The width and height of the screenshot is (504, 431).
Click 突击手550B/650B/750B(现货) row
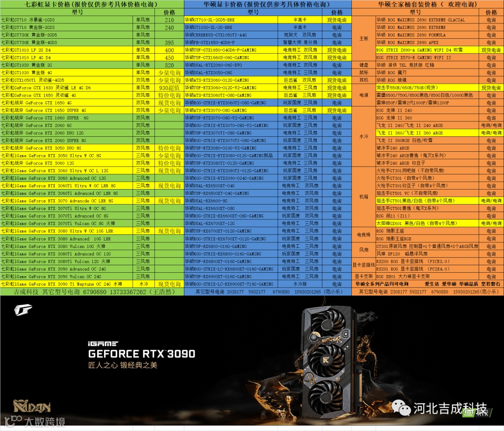[x=440, y=88]
